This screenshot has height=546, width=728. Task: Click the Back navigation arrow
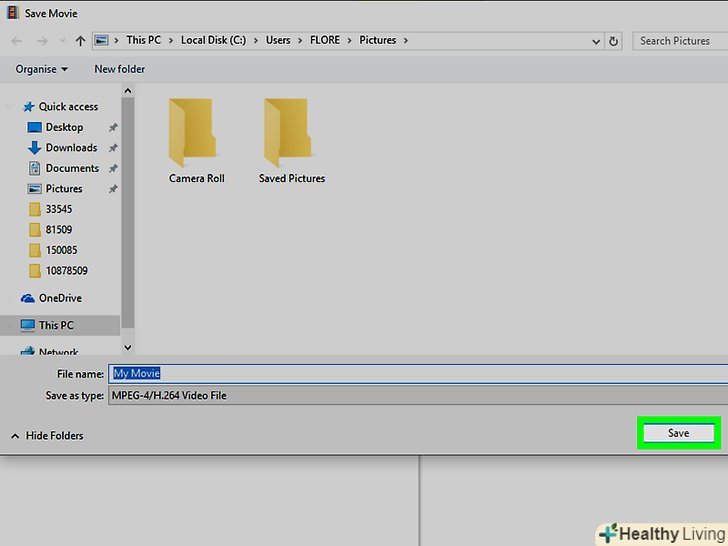(x=16, y=41)
